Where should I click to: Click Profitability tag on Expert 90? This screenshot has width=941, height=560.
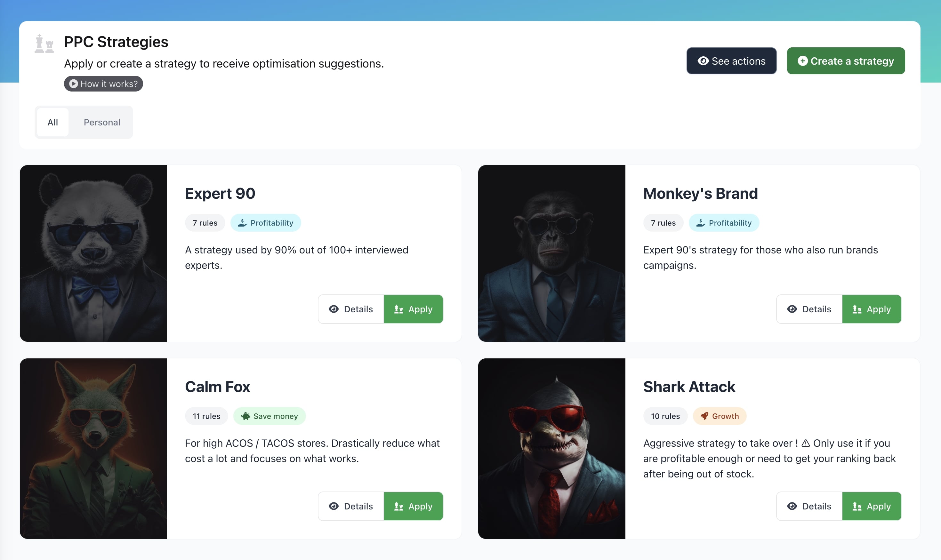click(x=265, y=223)
